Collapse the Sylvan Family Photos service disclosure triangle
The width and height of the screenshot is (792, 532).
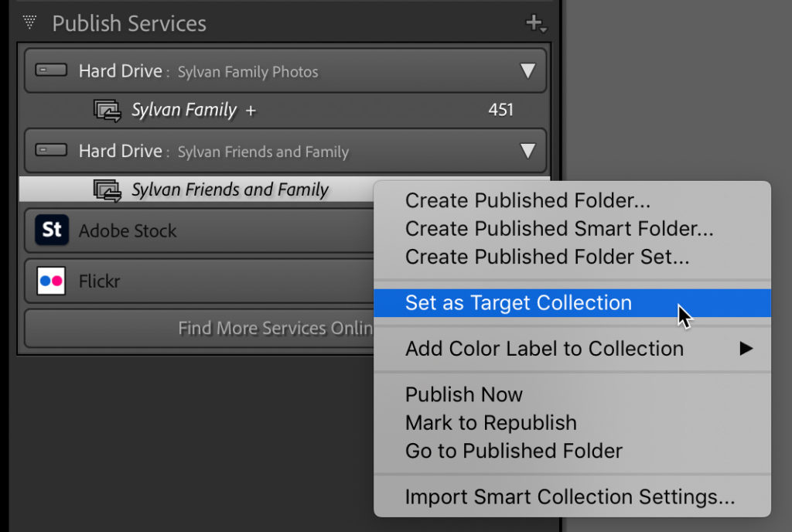(528, 70)
